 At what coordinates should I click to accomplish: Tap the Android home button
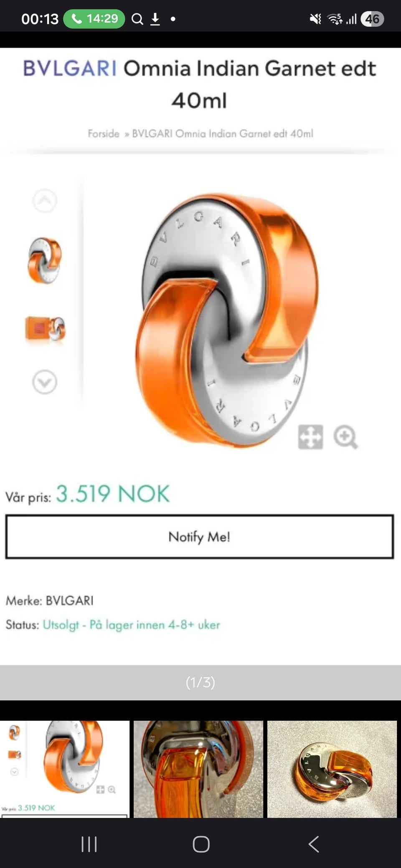tap(201, 844)
